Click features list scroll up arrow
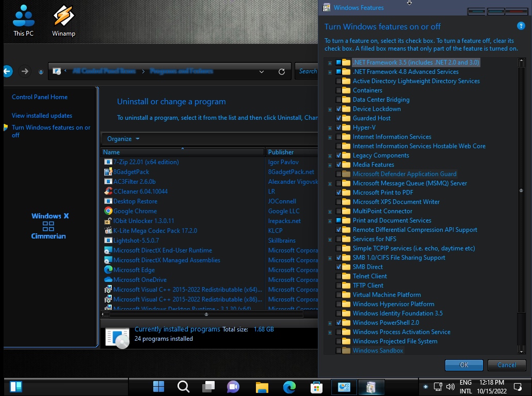This screenshot has height=396, width=532. 522,62
